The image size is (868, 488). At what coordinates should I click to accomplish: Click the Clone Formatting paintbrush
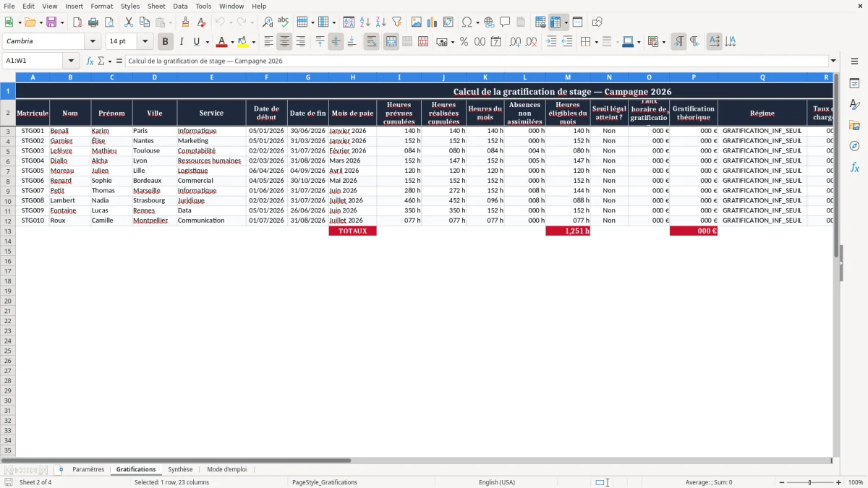(186, 22)
